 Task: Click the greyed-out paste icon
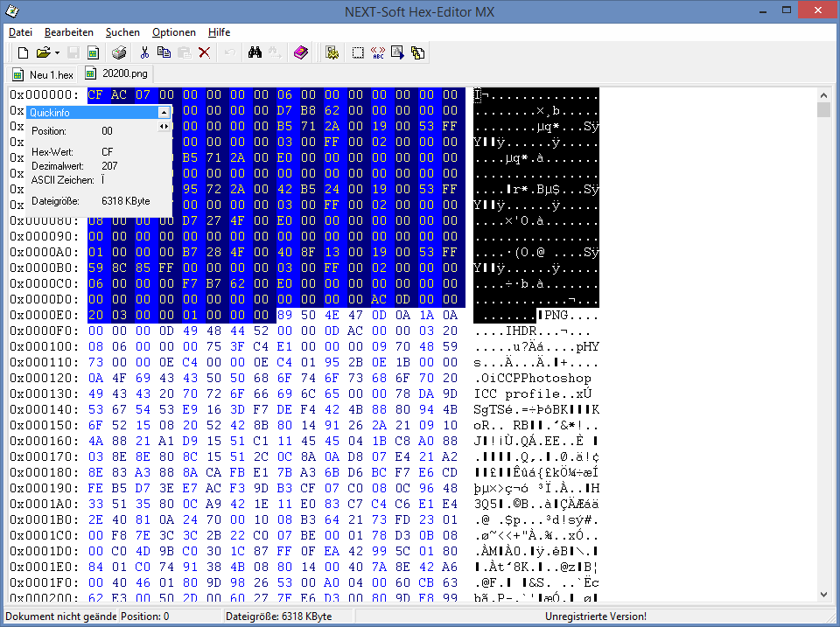click(185, 52)
